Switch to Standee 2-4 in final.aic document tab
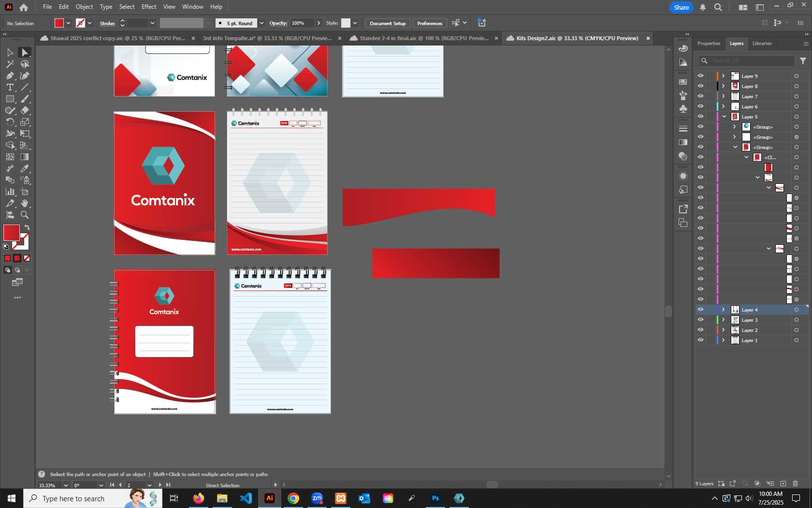Viewport: 812px width, 508px height. [x=424, y=38]
